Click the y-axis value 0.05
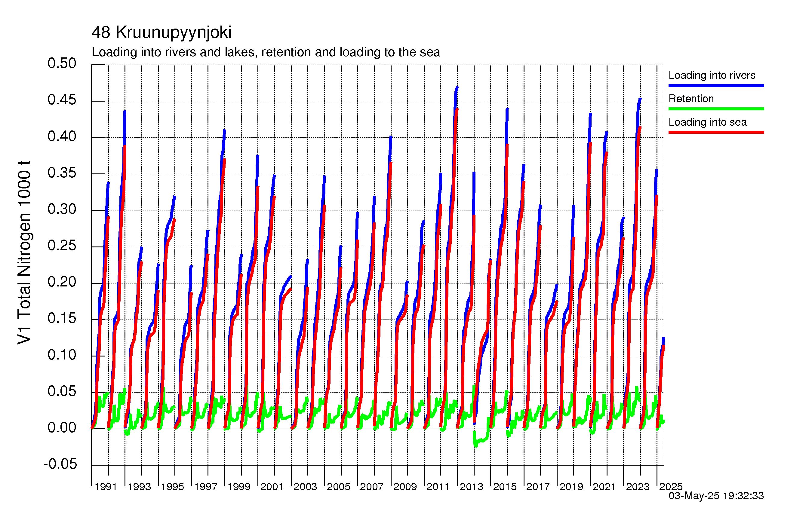Image resolution: width=812 pixels, height=511 pixels. click(62, 391)
